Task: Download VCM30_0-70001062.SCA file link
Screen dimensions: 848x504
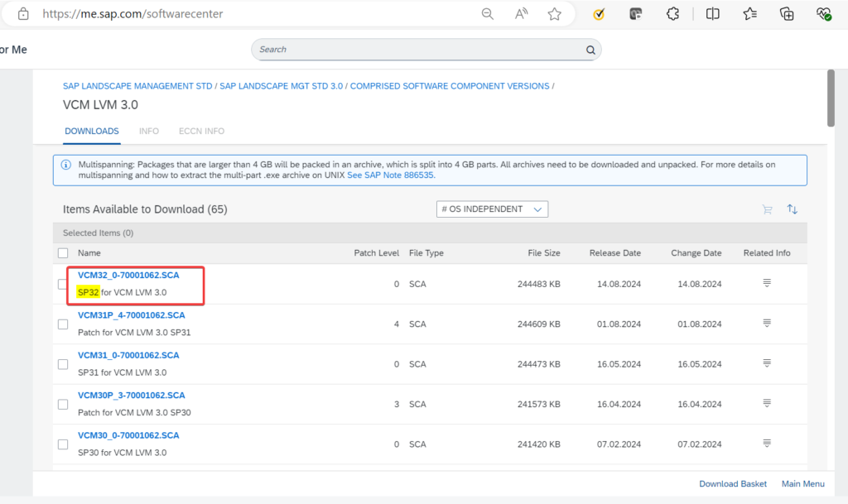Action: [128, 434]
